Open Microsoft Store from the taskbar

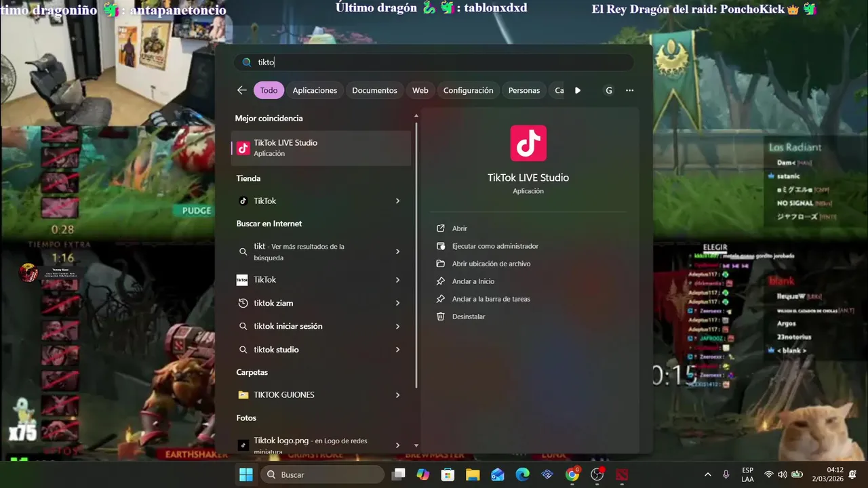coord(448,474)
